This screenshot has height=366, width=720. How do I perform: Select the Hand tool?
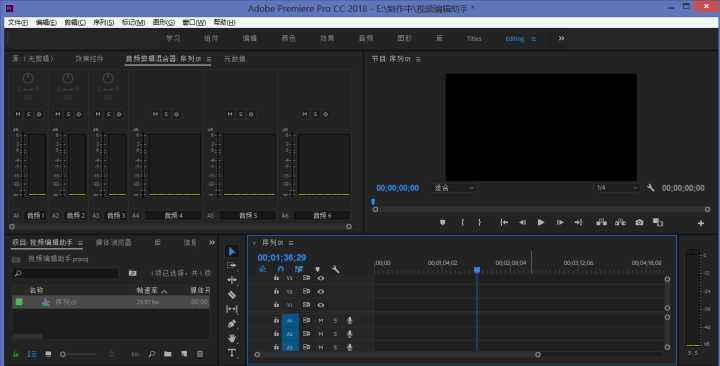pyautogui.click(x=232, y=338)
